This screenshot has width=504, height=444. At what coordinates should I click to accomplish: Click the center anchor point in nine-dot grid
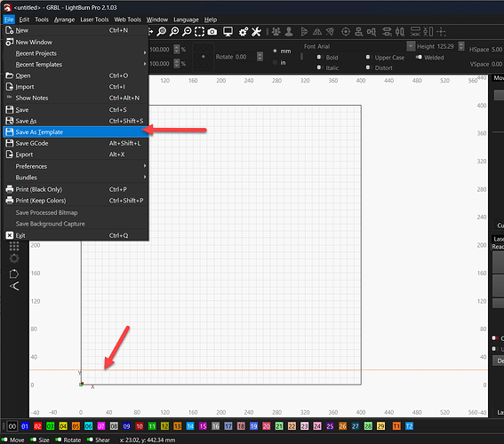[x=204, y=57]
